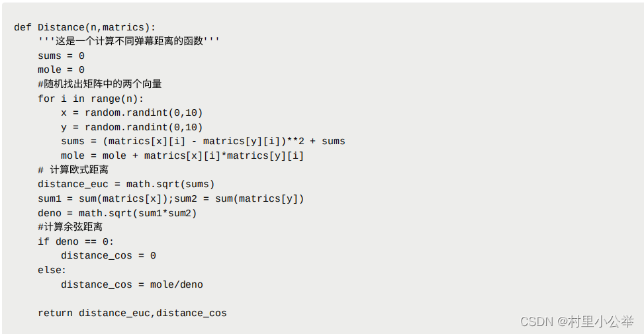Click the return distance_euc,distance_cos line
Screen dimensions: 644x334
(x=132, y=313)
